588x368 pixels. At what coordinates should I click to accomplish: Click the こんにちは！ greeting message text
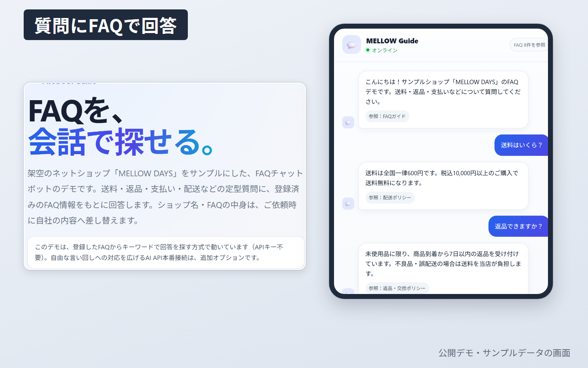(443, 92)
